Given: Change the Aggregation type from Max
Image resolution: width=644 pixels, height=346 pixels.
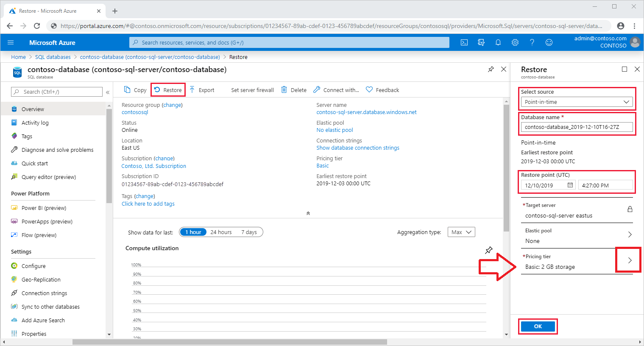Looking at the screenshot, I should coord(461,232).
